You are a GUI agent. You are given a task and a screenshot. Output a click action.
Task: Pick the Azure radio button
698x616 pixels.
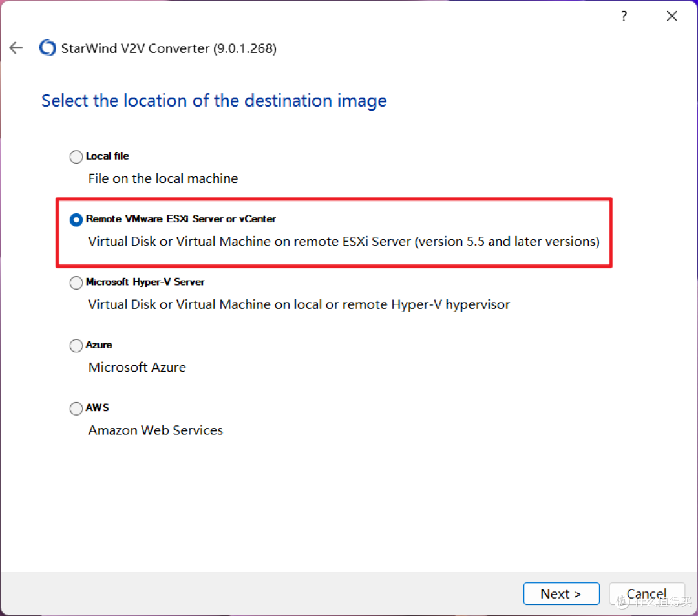coord(76,346)
